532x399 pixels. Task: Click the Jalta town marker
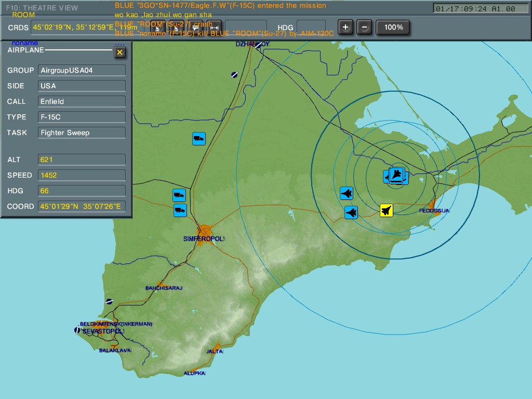[x=218, y=347]
